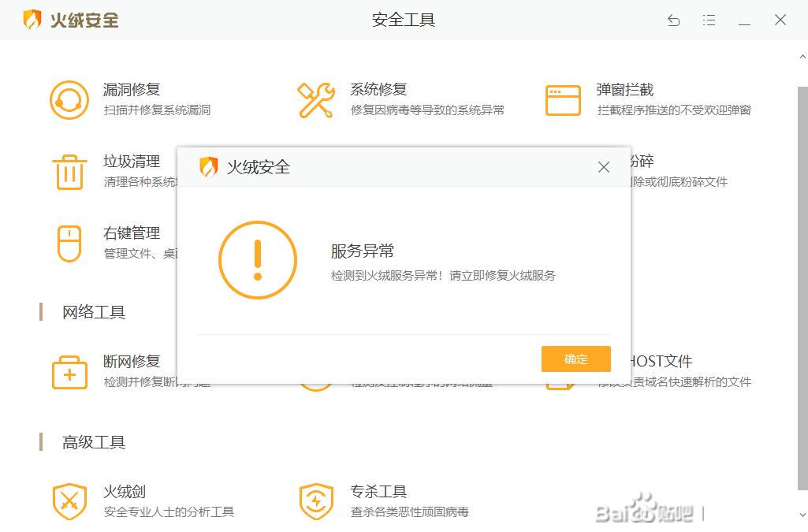Image resolution: width=808 pixels, height=532 pixels.
Task: Click the dialog's 火绒安全 shield logo
Action: pos(208,166)
